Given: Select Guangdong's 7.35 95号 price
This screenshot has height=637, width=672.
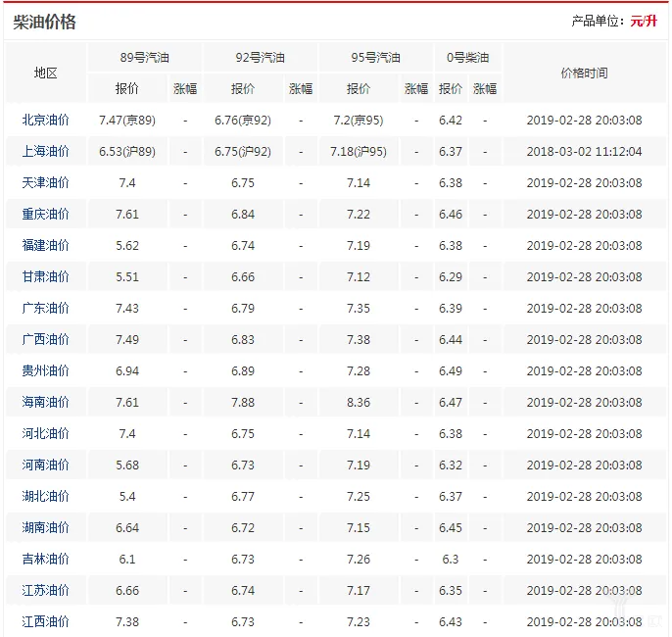Looking at the screenshot, I should pyautogui.click(x=359, y=308).
